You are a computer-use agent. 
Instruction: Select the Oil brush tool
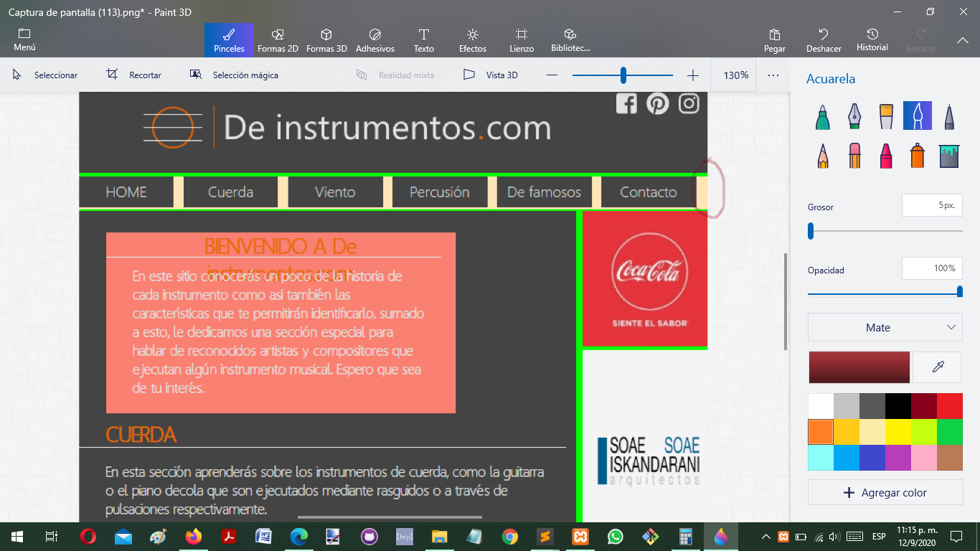(885, 116)
